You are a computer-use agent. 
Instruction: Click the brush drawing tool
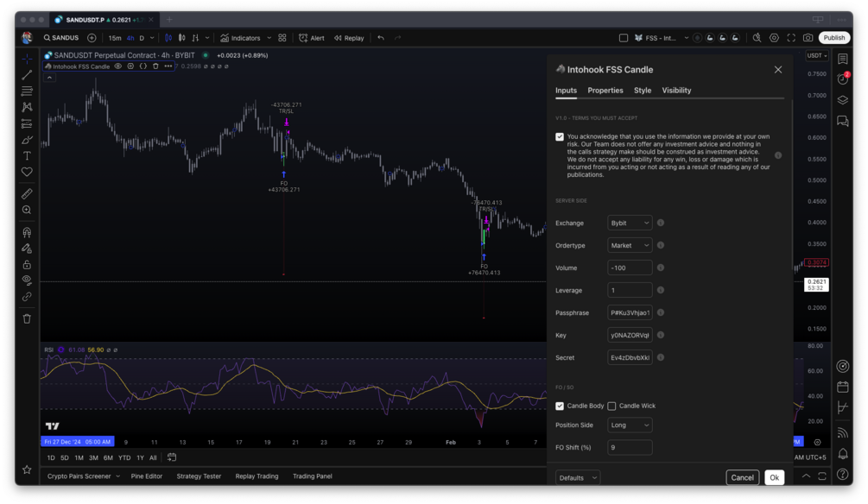(27, 140)
